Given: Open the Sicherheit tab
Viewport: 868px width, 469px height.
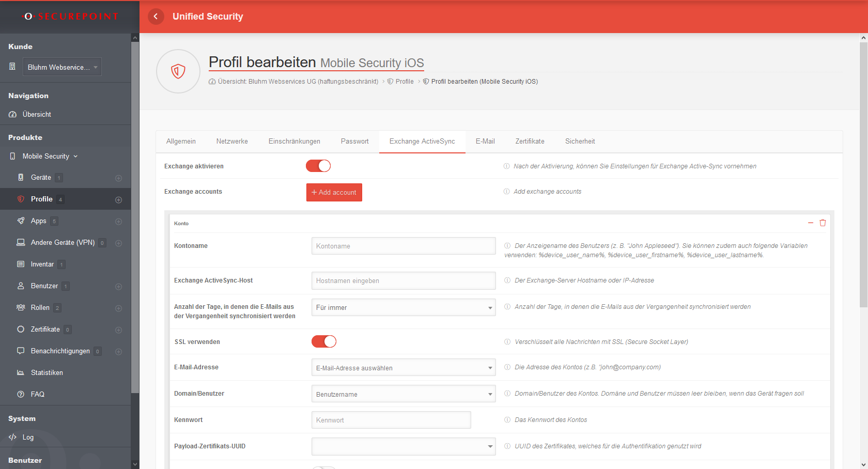Looking at the screenshot, I should click(580, 142).
